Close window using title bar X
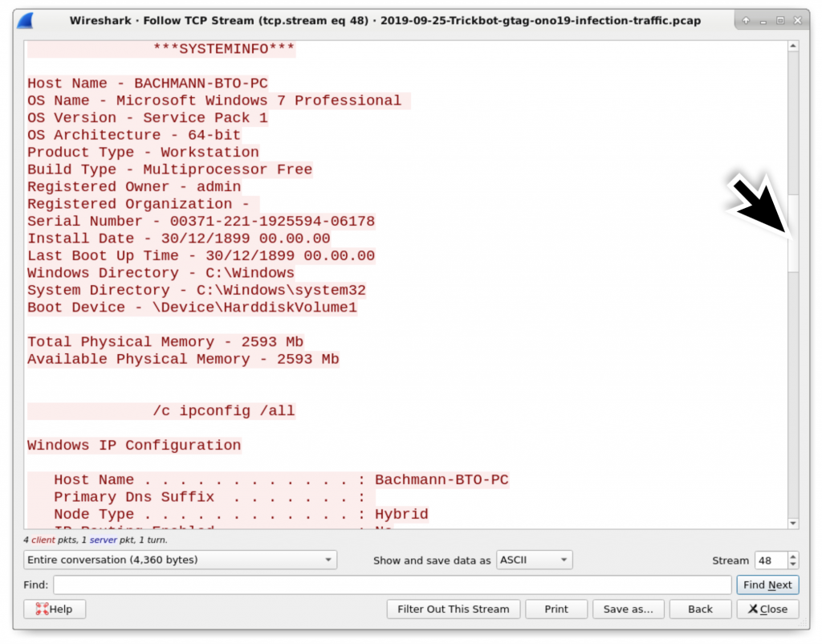This screenshot has height=644, width=822. (x=797, y=20)
